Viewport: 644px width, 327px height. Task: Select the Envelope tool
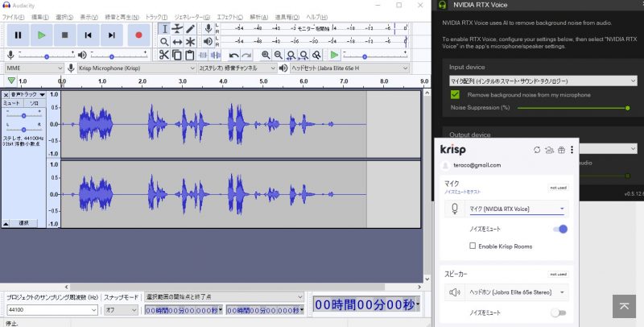(x=177, y=29)
